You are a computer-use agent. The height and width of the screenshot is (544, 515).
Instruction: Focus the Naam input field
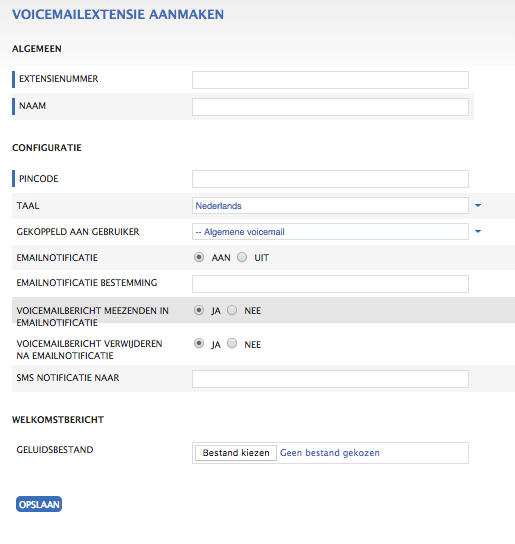click(x=330, y=107)
